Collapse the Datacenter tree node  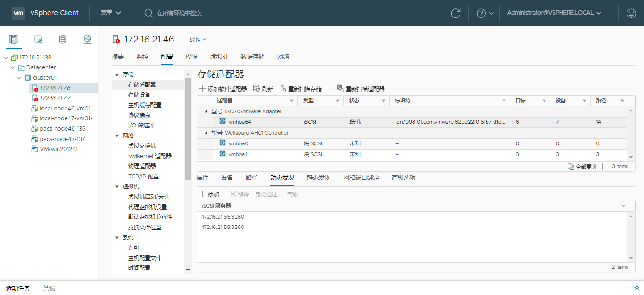(12, 67)
